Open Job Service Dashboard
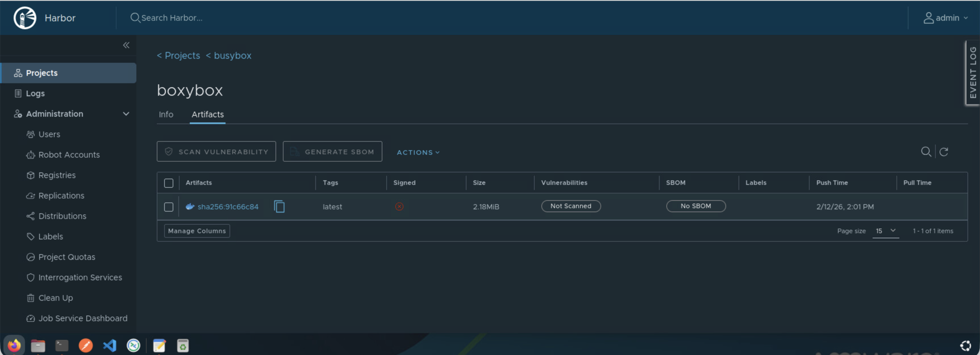Image resolution: width=980 pixels, height=355 pixels. point(83,318)
